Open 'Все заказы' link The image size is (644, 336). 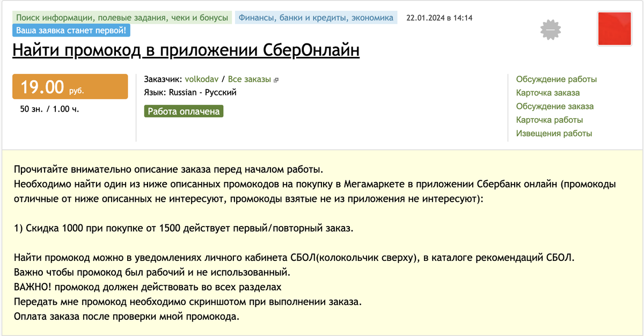click(x=250, y=79)
